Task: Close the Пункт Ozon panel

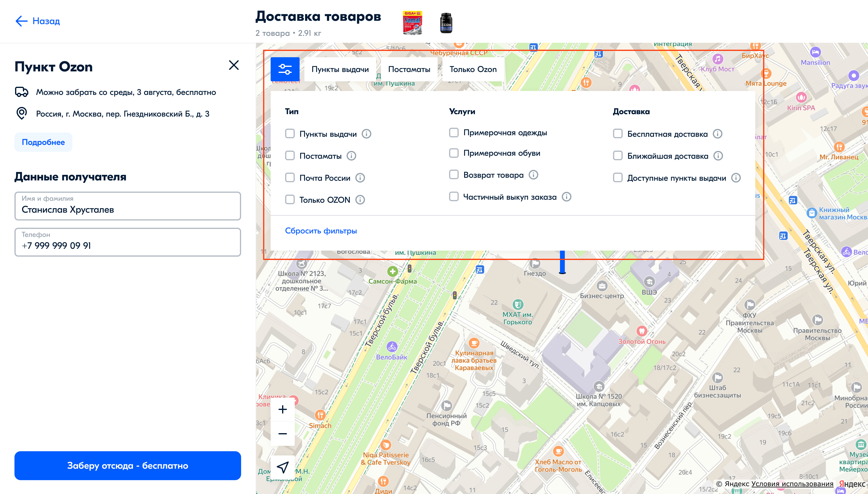Action: click(x=234, y=65)
